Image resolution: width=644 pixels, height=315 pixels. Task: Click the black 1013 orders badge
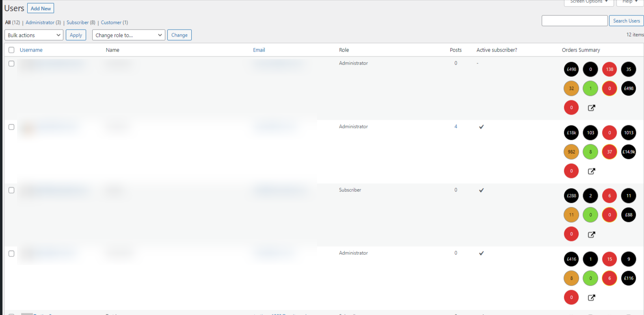[629, 133]
